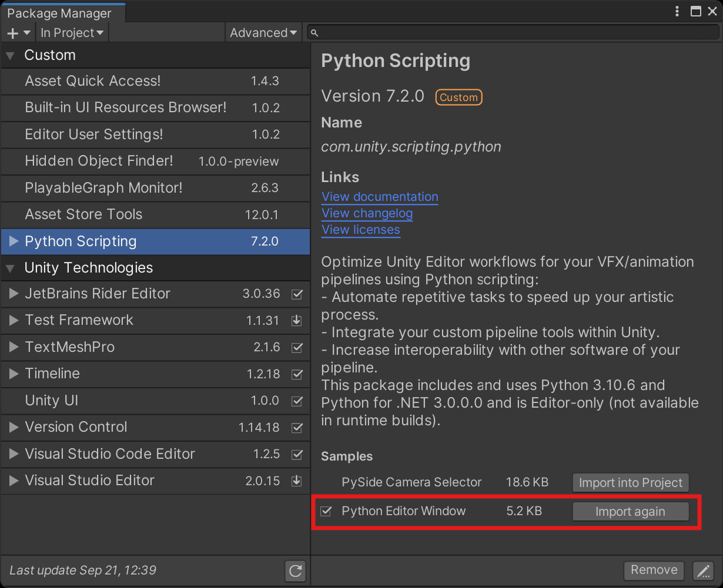
Task: Click Visual Studio Code Editor checkmark icon
Action: coord(297,454)
